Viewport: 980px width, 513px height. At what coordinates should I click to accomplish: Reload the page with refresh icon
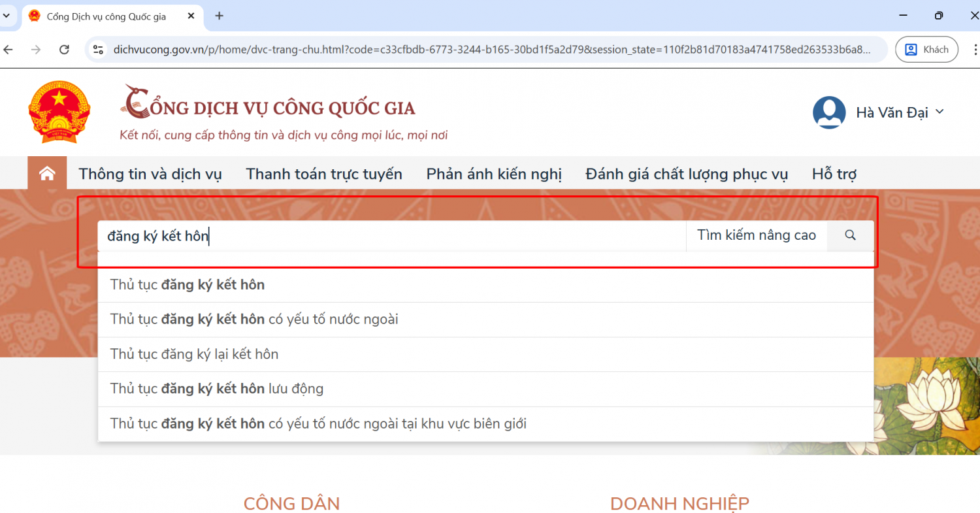64,50
